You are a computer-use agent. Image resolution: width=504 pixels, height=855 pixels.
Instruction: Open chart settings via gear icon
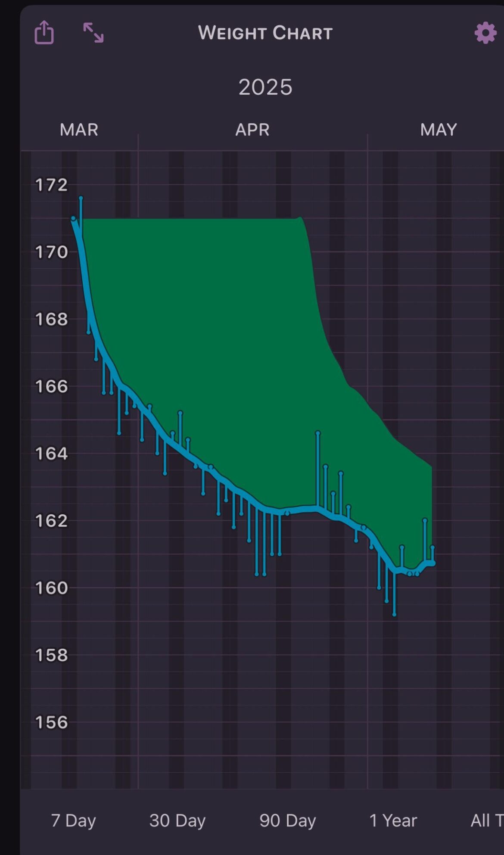tap(485, 33)
